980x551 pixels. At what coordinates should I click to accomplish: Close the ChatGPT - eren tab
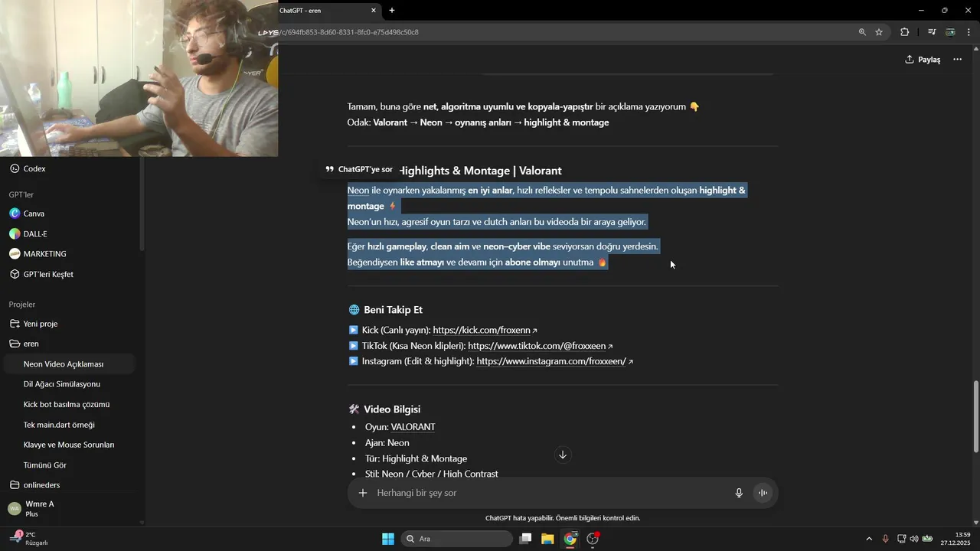click(374, 11)
